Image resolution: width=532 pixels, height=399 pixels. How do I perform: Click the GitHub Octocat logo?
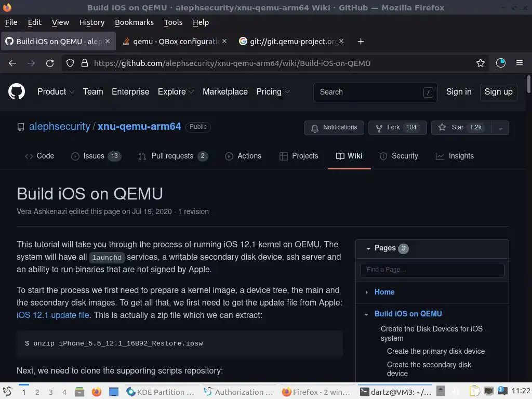coord(16,91)
